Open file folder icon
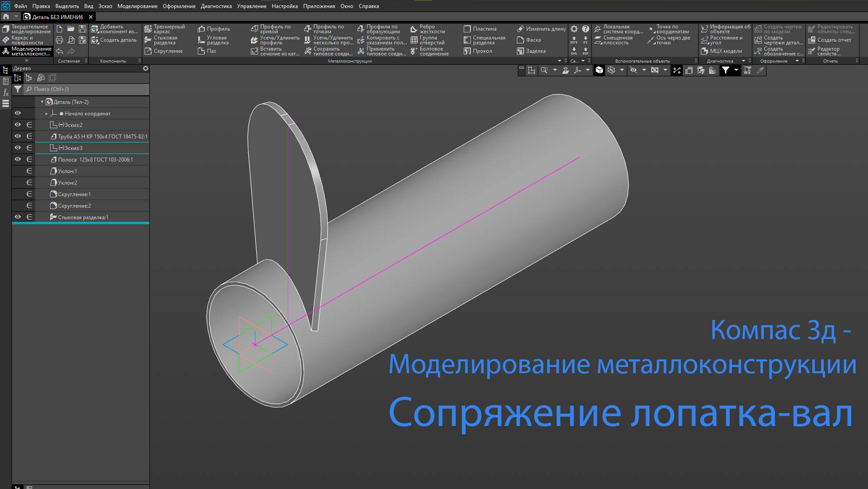868x489 pixels. coord(71,28)
